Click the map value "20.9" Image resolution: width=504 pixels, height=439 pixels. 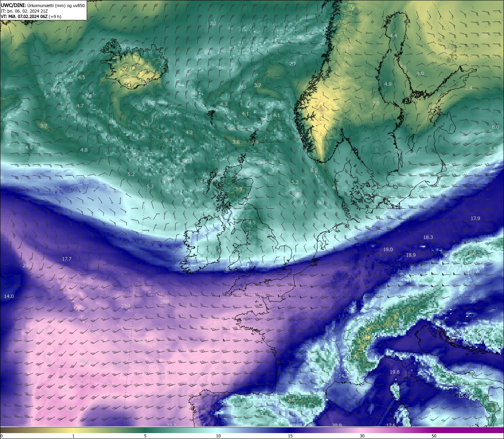[337, 425]
